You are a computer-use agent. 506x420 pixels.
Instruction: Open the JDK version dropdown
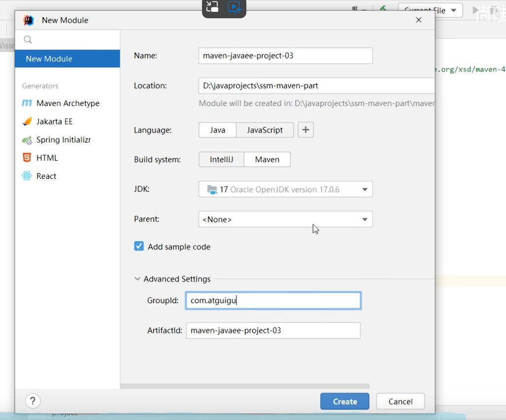pyautogui.click(x=286, y=189)
